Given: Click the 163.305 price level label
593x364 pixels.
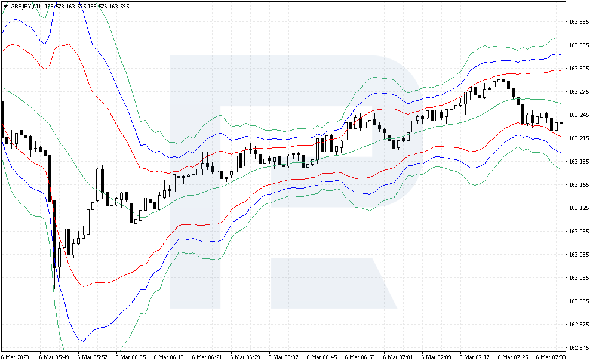Looking at the screenshot, I should click(579, 69).
